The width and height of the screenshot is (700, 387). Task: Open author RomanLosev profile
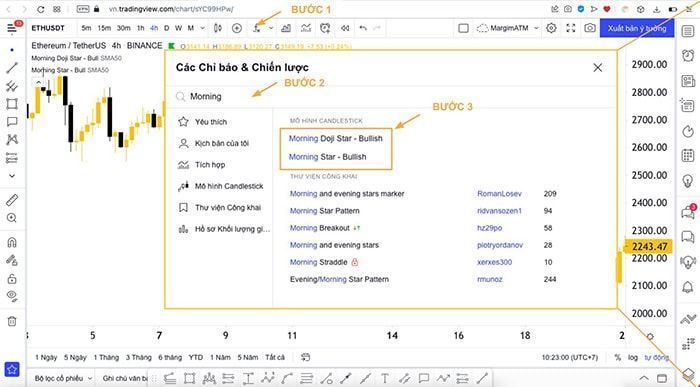click(499, 194)
